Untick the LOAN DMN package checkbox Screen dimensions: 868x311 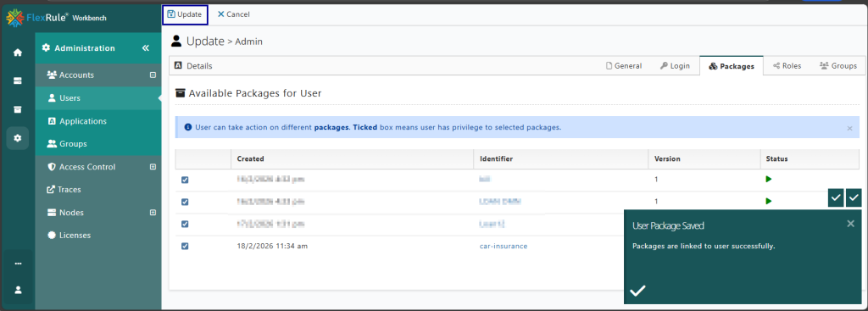click(x=185, y=202)
